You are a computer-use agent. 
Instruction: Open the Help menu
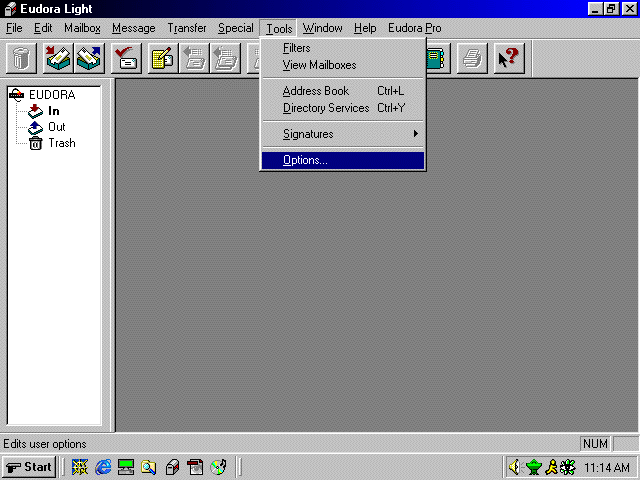[x=365, y=28]
